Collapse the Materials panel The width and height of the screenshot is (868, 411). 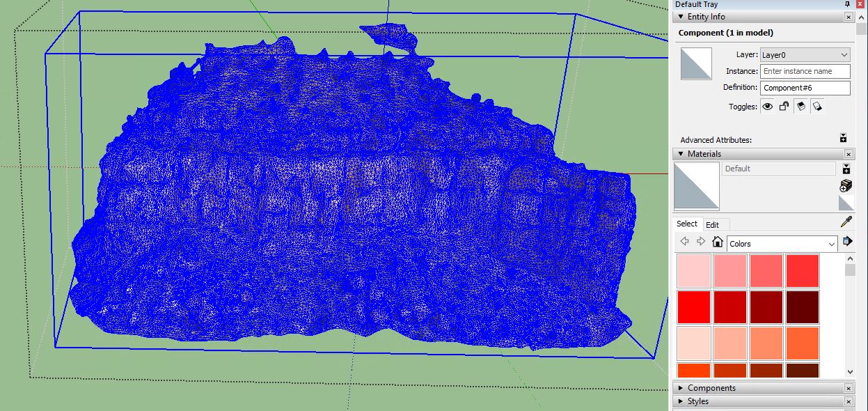[x=681, y=154]
